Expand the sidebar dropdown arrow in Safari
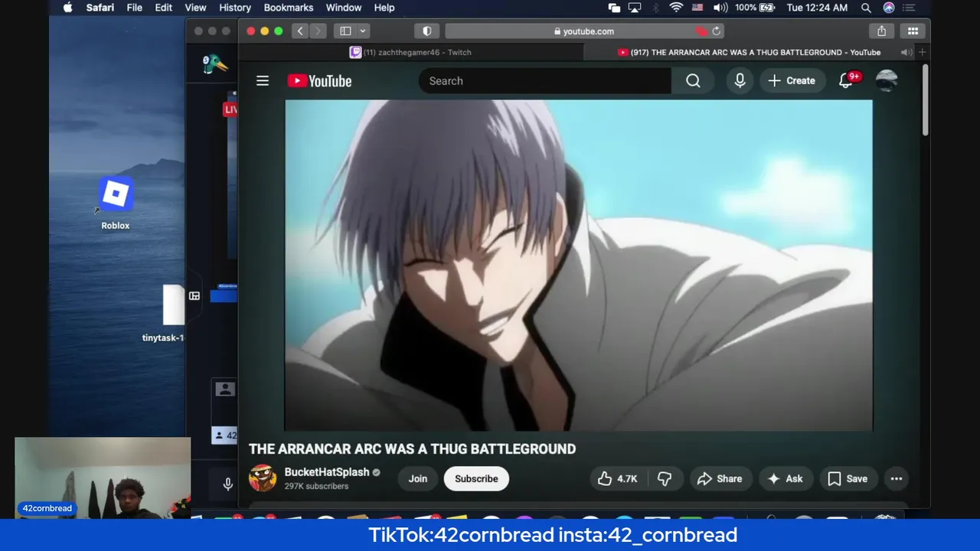The image size is (980, 551). pyautogui.click(x=363, y=31)
